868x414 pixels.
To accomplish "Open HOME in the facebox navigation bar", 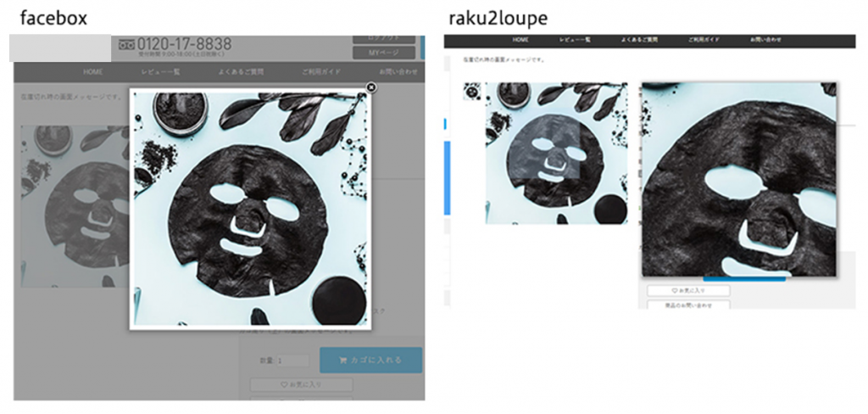I will click(x=93, y=72).
